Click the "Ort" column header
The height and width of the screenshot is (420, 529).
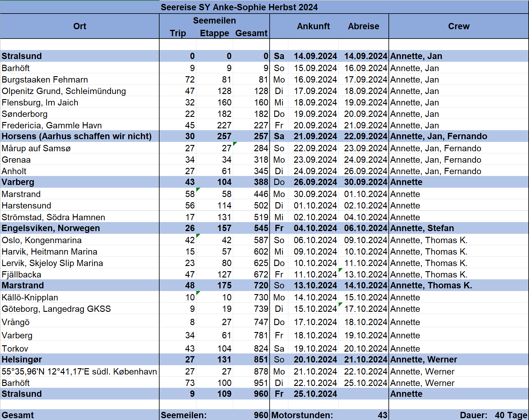click(x=80, y=26)
